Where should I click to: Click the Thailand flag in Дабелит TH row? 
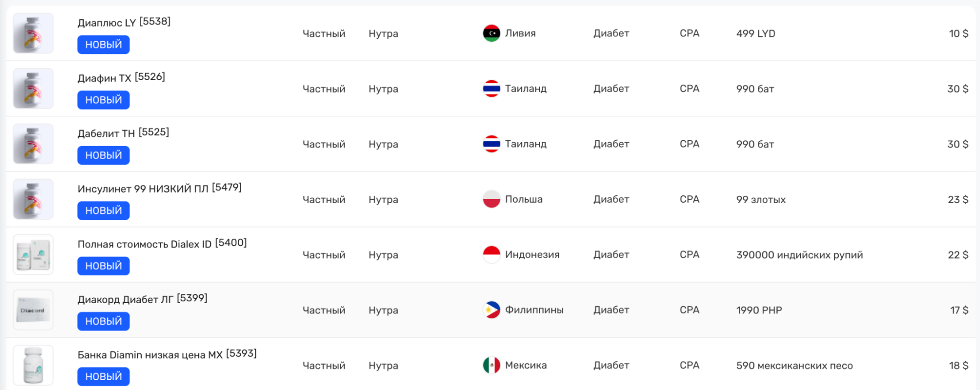[x=491, y=144]
